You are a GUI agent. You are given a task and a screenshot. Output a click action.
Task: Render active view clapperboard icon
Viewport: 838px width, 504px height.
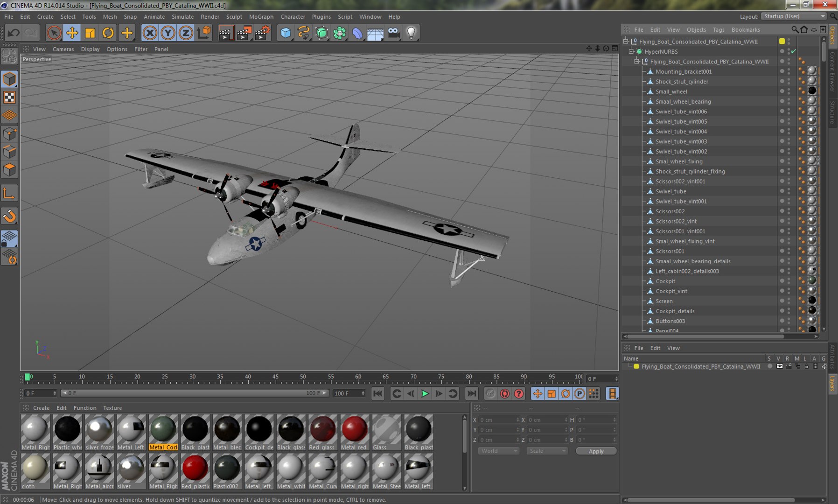[226, 33]
